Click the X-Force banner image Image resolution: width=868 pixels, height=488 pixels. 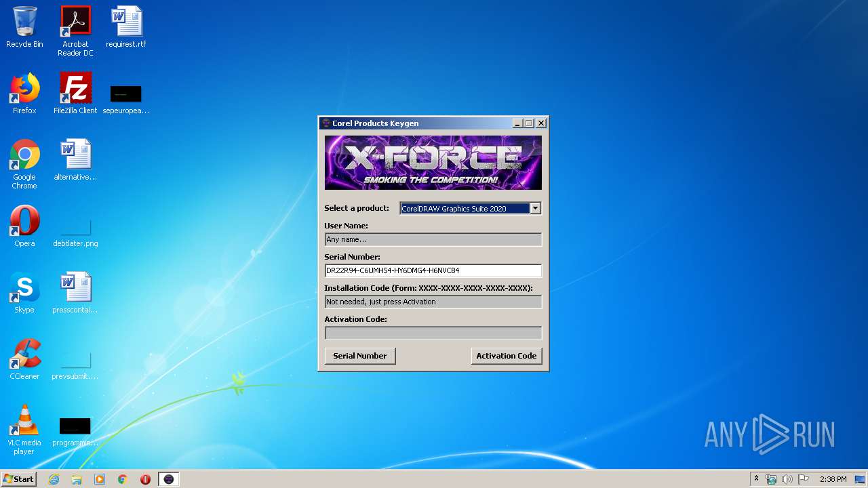[x=433, y=163]
